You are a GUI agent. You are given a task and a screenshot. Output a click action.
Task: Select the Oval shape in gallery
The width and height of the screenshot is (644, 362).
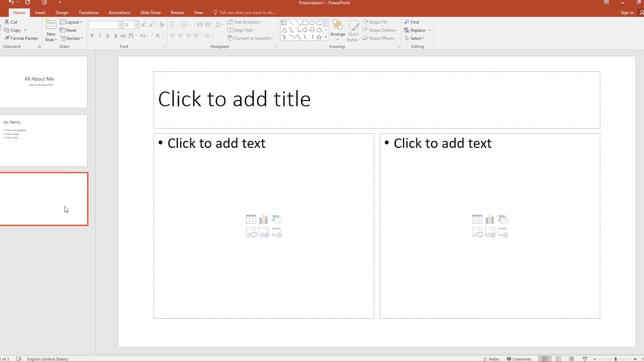coord(312,23)
